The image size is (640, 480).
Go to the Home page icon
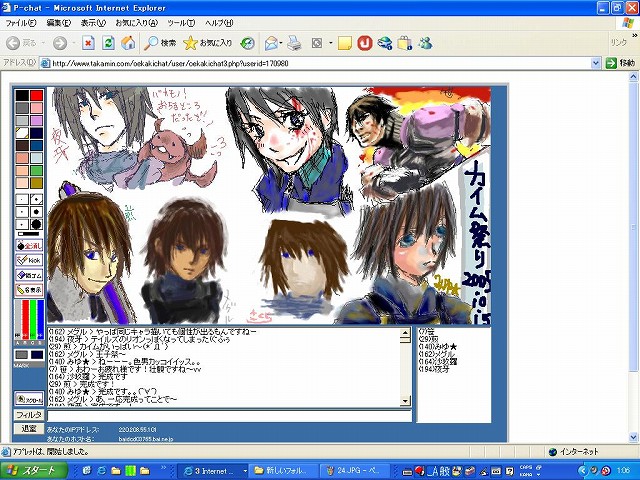pos(129,43)
